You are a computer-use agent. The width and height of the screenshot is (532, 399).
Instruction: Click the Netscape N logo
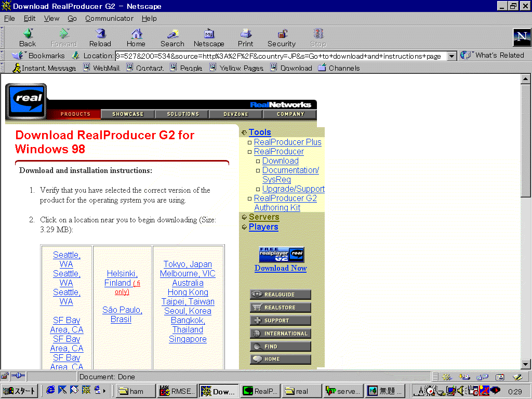tap(522, 37)
